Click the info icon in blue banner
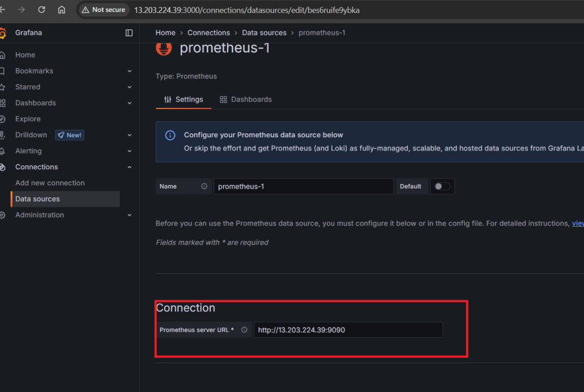The width and height of the screenshot is (584, 392). 170,136
